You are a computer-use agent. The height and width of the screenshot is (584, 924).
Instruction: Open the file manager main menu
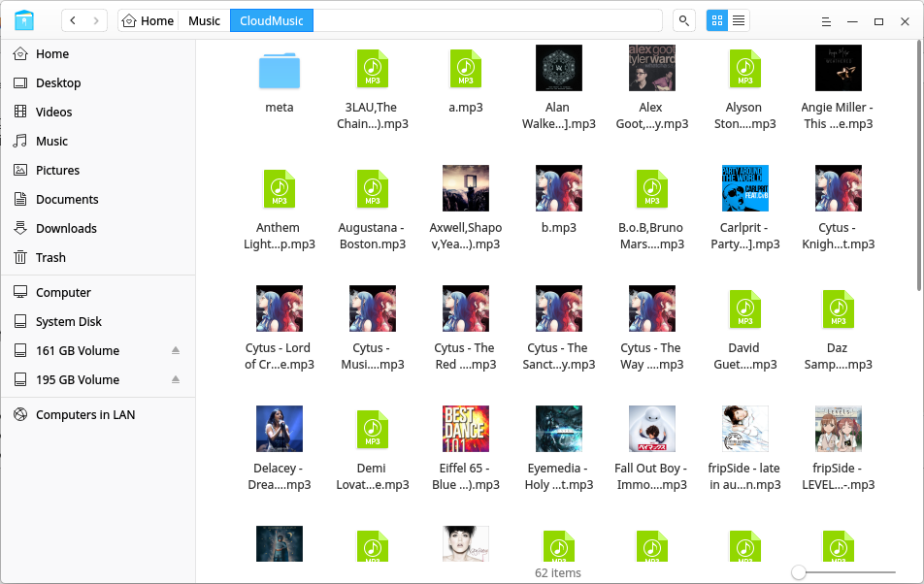pos(826,21)
